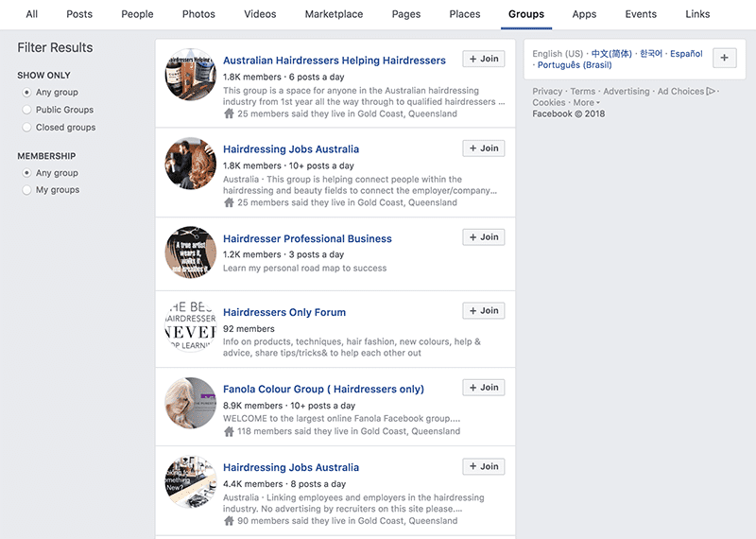The height and width of the screenshot is (539, 756).
Task: Switch language to Español
Action: [x=686, y=54]
